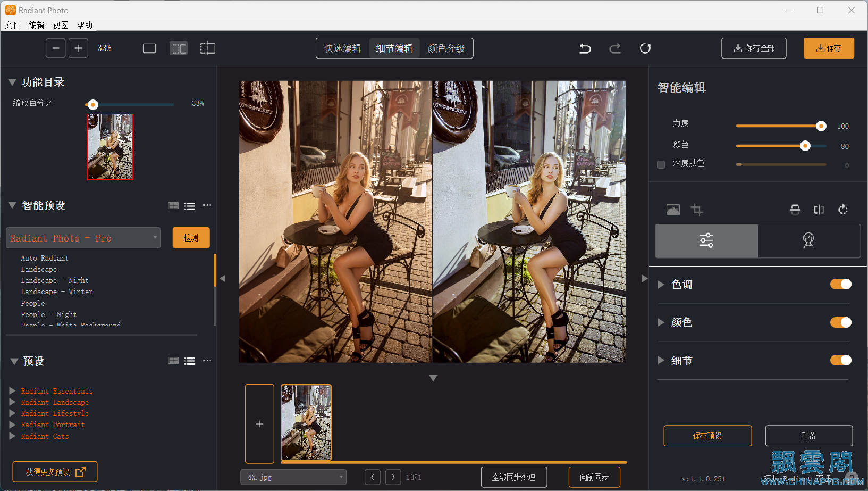Screen dimensions: 868x491
Task: Expand Radiant Portrait presets
Action: pyautogui.click(x=12, y=425)
